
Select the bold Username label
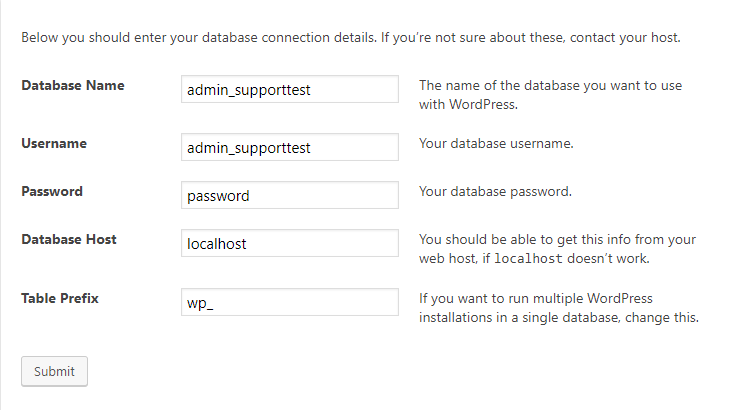pos(54,143)
